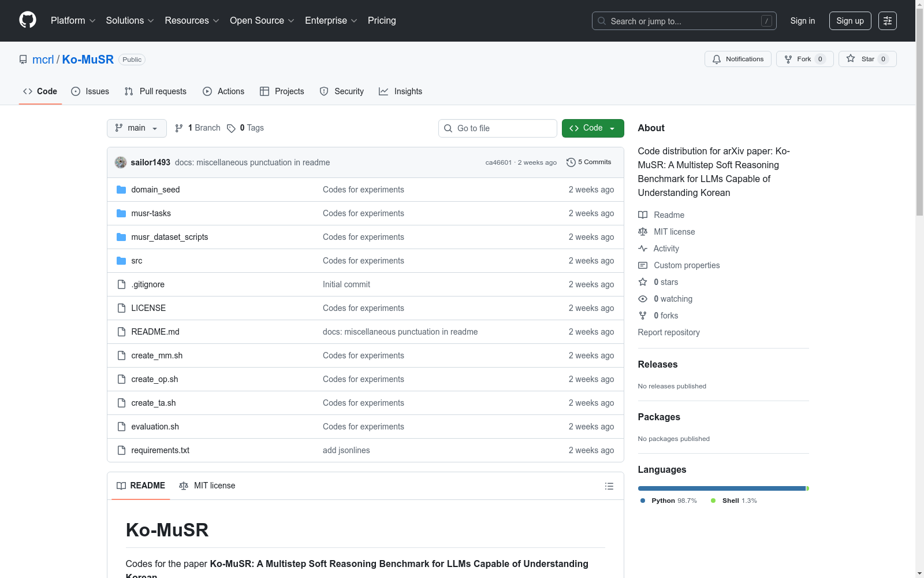Expand the Open Source menu
The height and width of the screenshot is (578, 924).
click(x=262, y=21)
